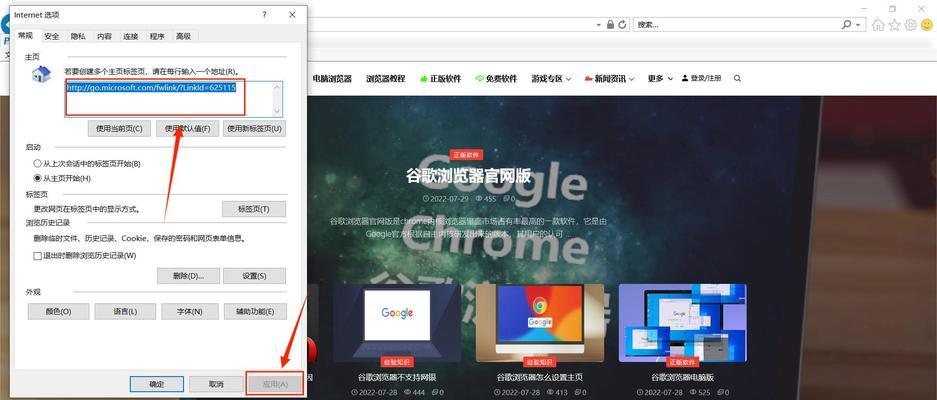Click the 取消 button
The width and height of the screenshot is (937, 400).
point(216,384)
